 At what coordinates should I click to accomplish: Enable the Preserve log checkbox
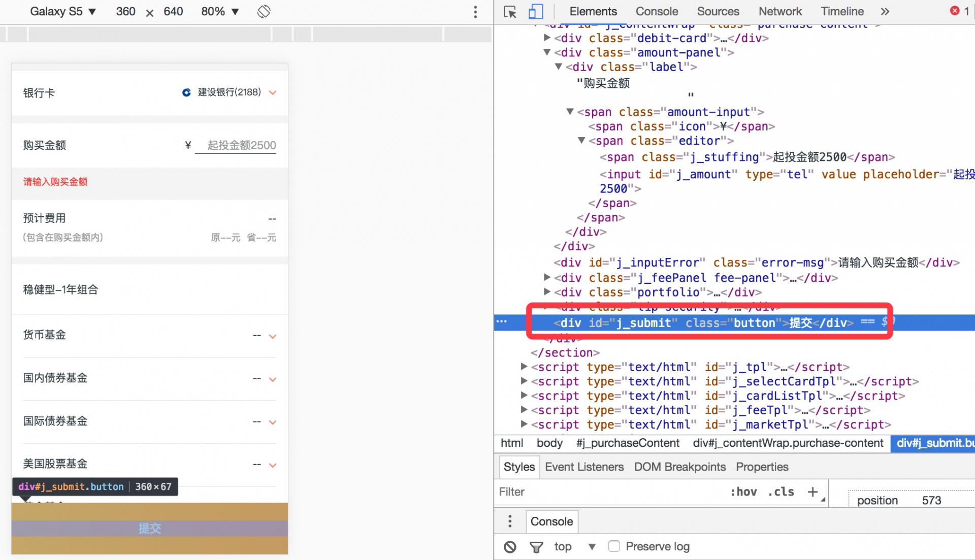click(x=614, y=546)
